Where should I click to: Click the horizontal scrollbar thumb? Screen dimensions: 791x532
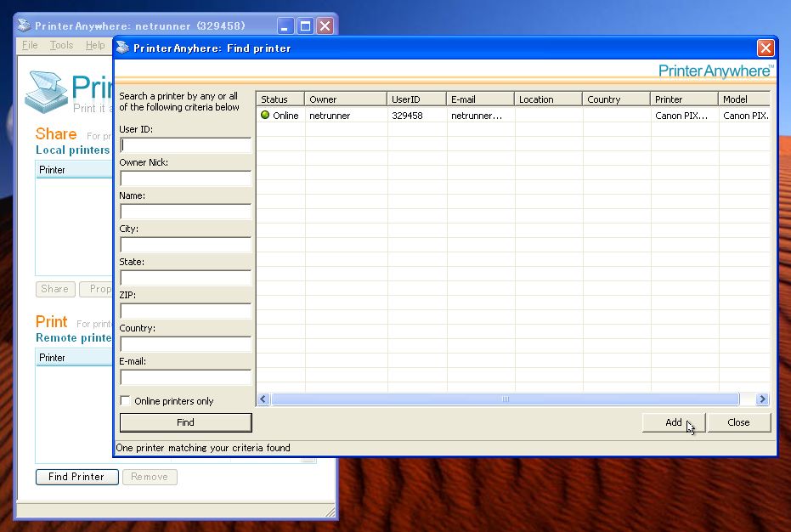(506, 399)
